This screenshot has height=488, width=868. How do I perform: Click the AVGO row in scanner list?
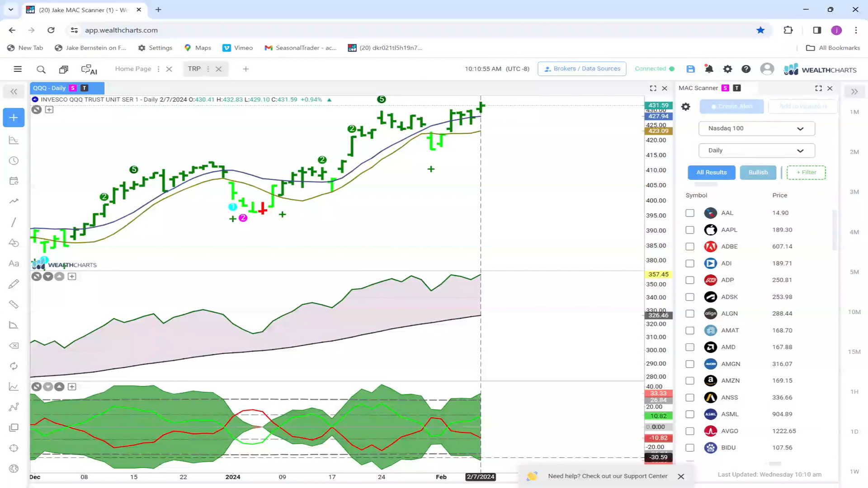[x=757, y=431]
